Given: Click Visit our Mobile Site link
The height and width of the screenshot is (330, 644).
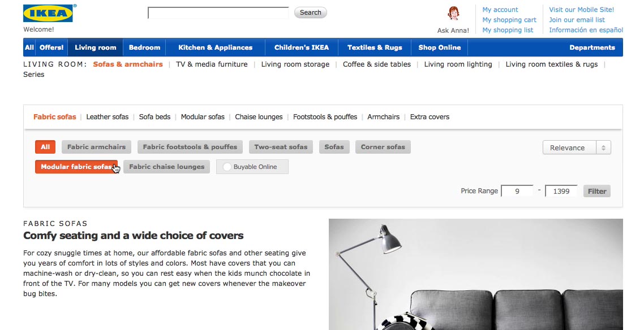Looking at the screenshot, I should [x=581, y=9].
